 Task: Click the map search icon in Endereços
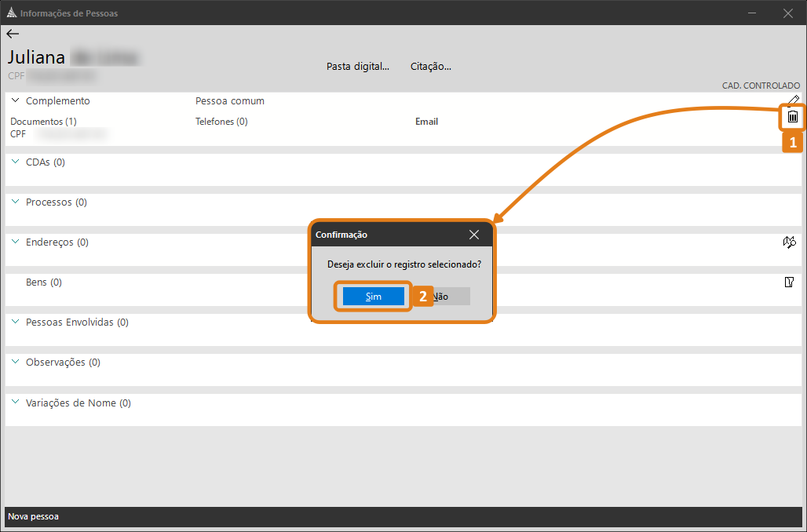pos(789,242)
